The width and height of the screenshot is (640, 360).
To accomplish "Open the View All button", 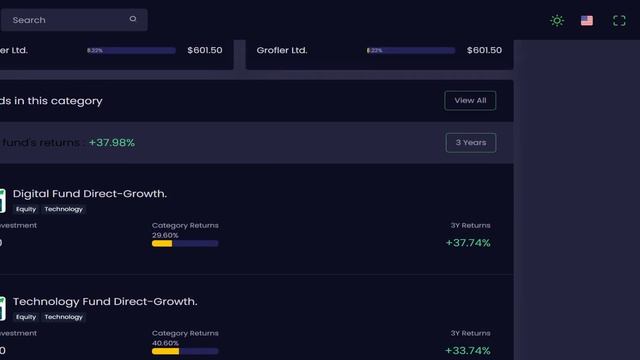I will point(470,100).
